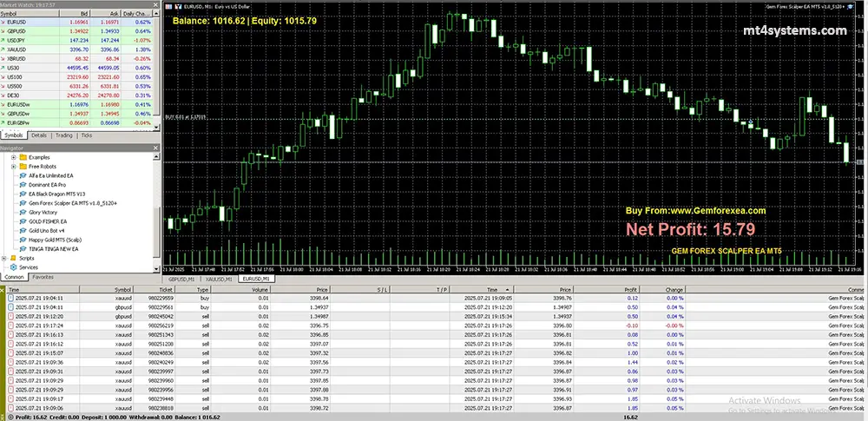This screenshot has height=421, width=868.
Task: Switch to the XAUUSD,M1 chart tab
Action: pyautogui.click(x=218, y=280)
